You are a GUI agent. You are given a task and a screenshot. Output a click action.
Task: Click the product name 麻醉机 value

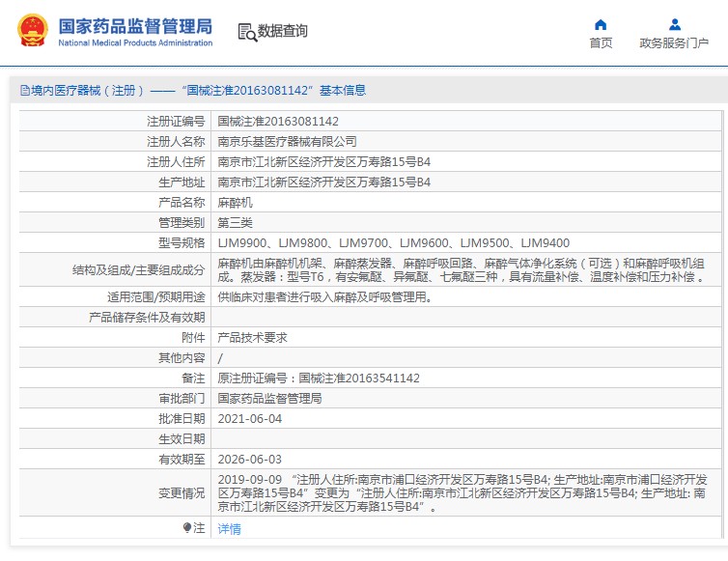point(235,202)
